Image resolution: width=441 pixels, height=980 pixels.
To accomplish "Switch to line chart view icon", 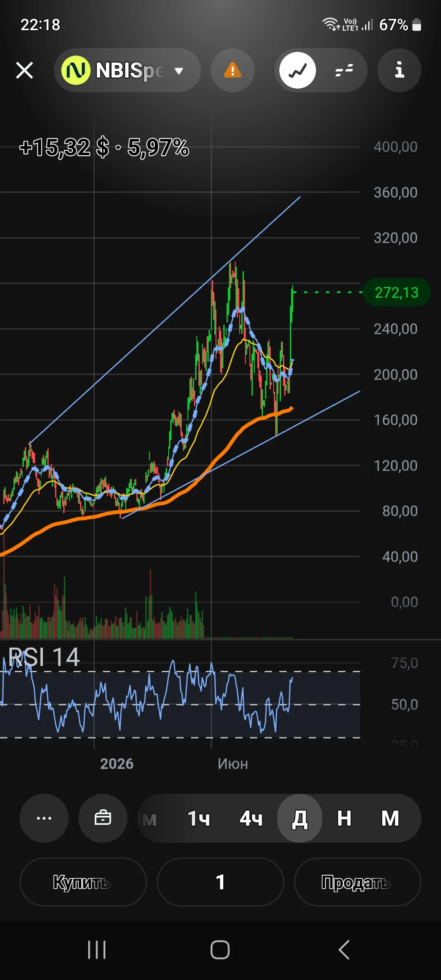I will (x=298, y=70).
